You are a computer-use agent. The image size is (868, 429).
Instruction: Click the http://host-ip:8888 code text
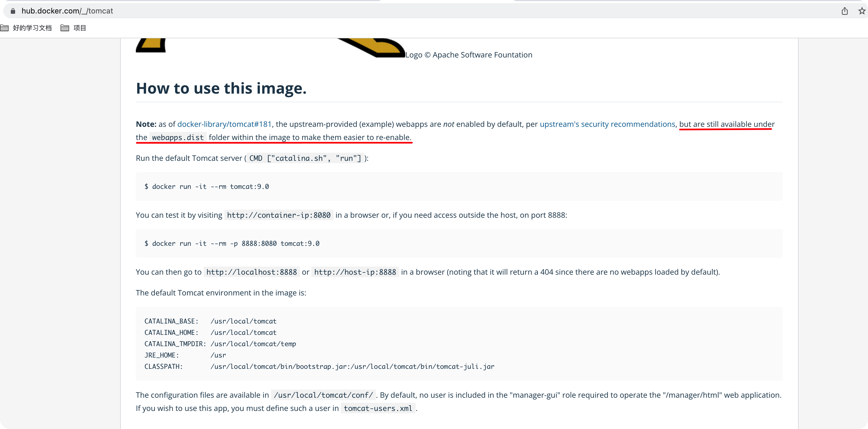coord(355,272)
